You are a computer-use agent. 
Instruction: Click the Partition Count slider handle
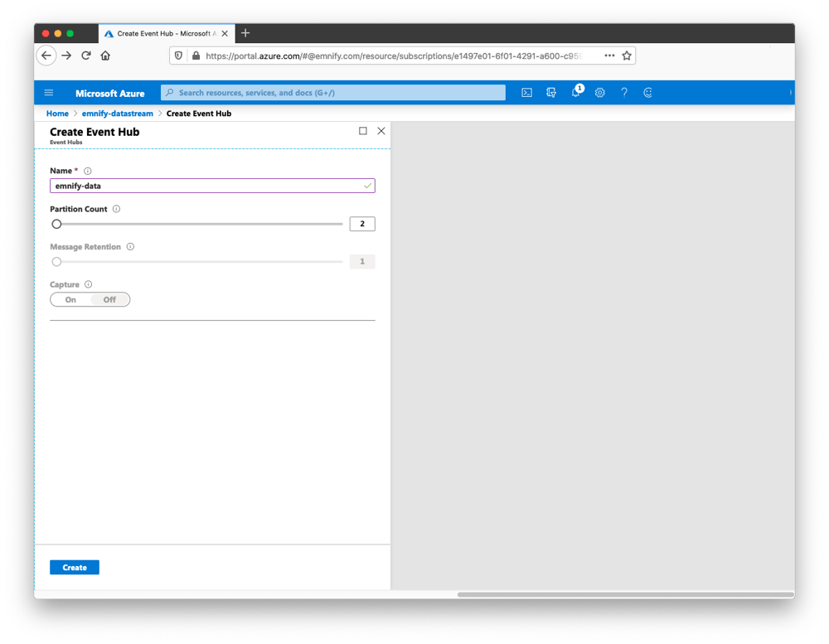(x=56, y=224)
